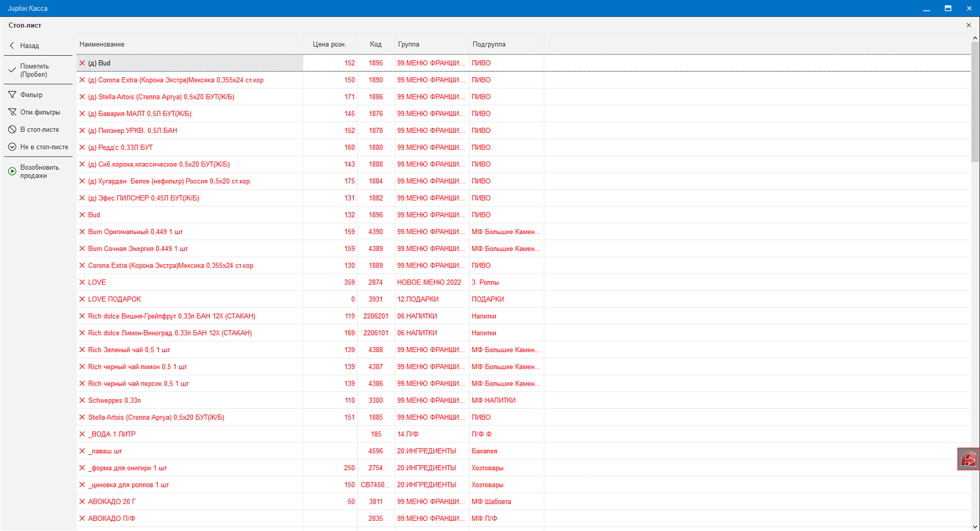Click subgroup cell Бакалея
980x531 pixels.
click(506, 451)
